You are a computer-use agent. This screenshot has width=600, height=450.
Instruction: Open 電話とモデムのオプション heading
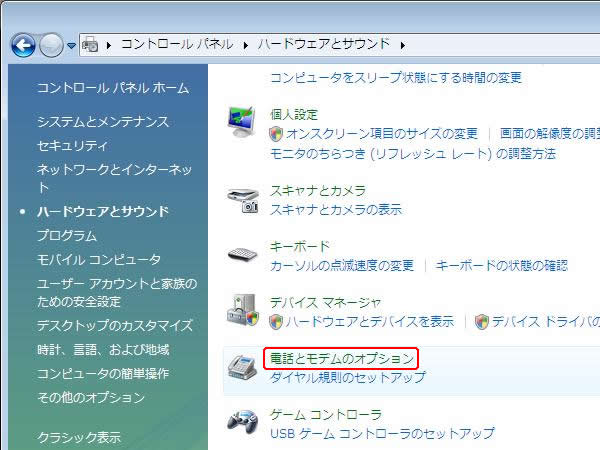point(341,359)
